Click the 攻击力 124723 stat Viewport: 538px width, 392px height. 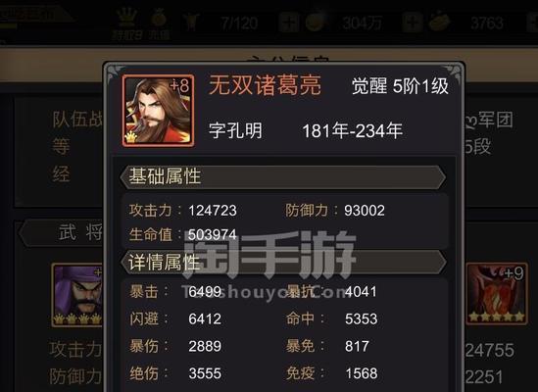pyautogui.click(x=183, y=211)
